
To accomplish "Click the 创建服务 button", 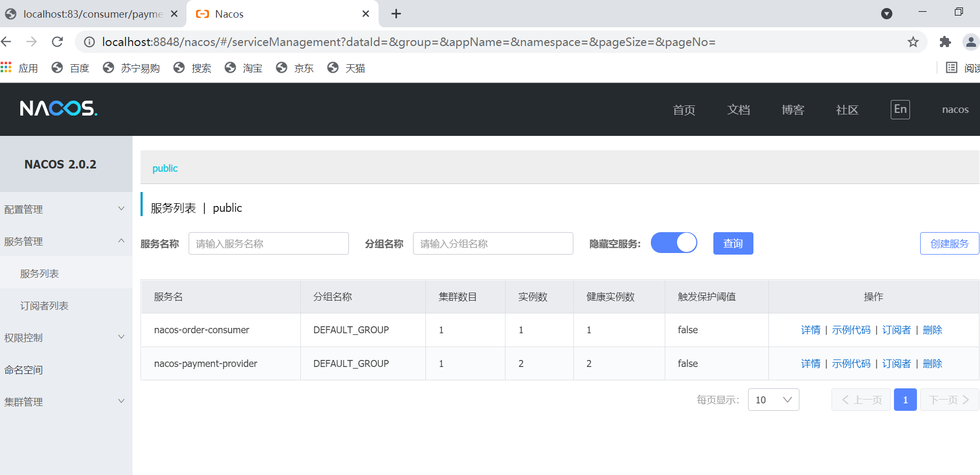I will click(x=950, y=243).
